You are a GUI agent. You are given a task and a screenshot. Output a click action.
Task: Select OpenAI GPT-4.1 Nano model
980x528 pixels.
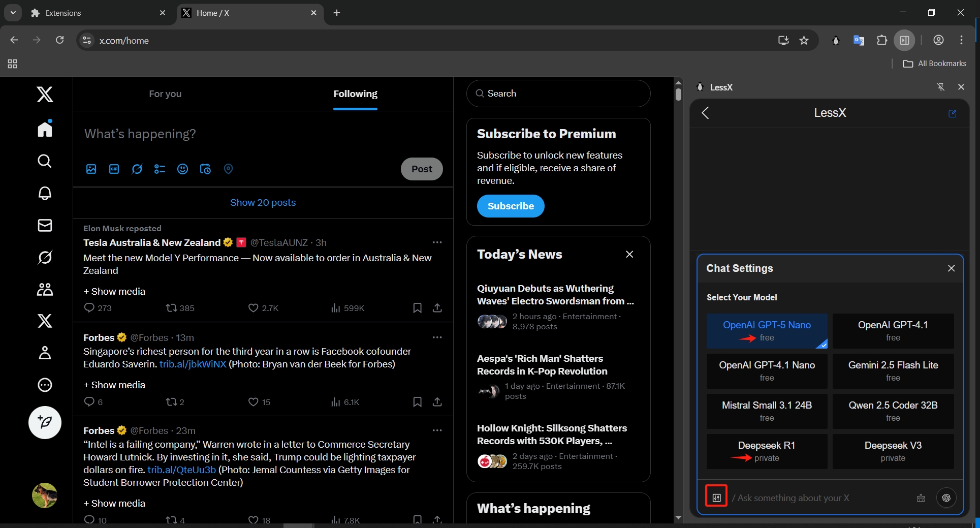[x=767, y=371]
